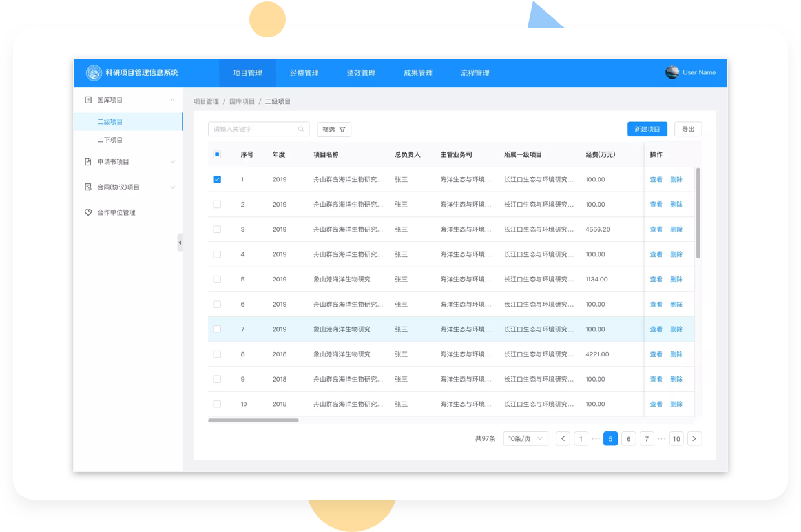Open the 10条/页 page size dropdown
Screen dimensions: 801x532
[x=525, y=439]
